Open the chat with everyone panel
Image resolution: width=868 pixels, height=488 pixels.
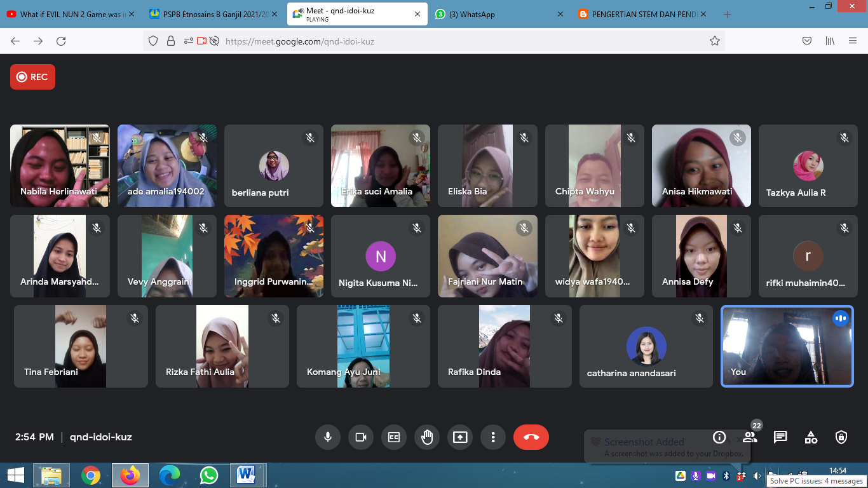point(780,437)
